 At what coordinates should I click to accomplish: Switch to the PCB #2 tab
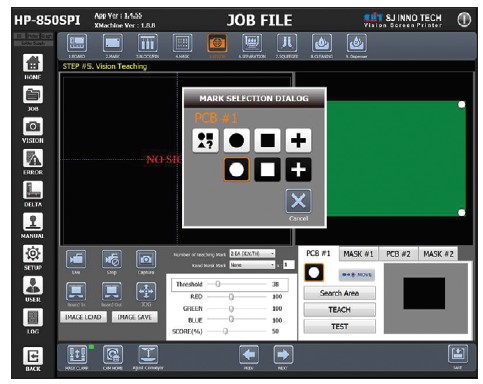point(398,254)
